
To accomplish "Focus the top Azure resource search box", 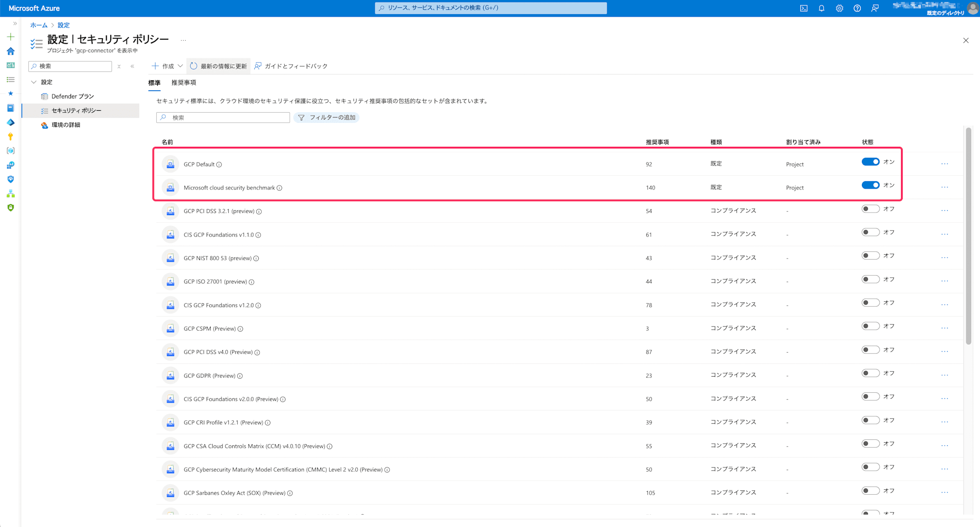I will 490,8.
